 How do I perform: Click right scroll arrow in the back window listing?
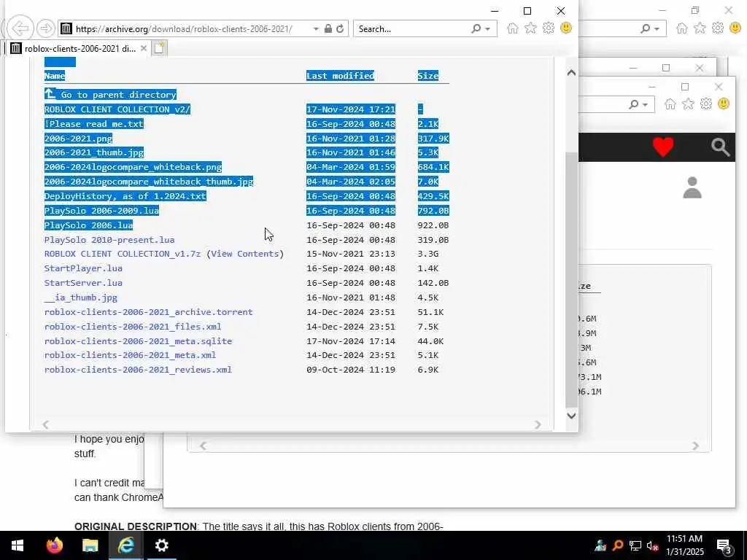[x=695, y=446]
